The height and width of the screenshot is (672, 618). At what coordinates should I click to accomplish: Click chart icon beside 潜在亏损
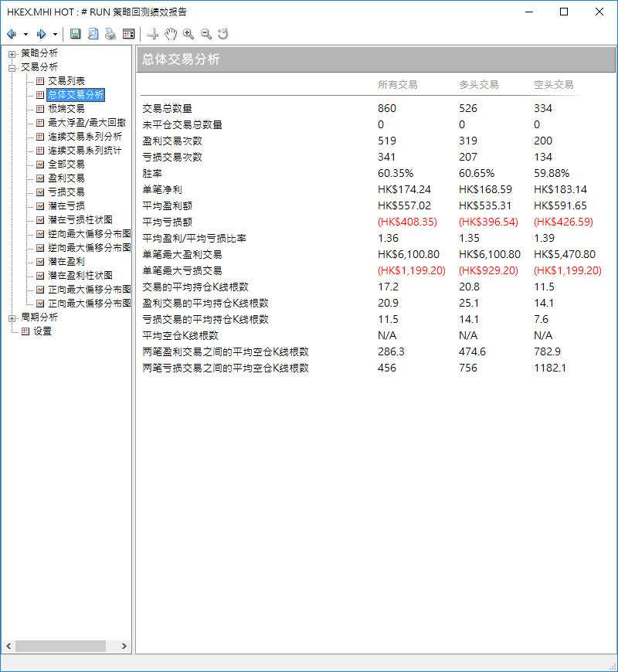pos(40,206)
